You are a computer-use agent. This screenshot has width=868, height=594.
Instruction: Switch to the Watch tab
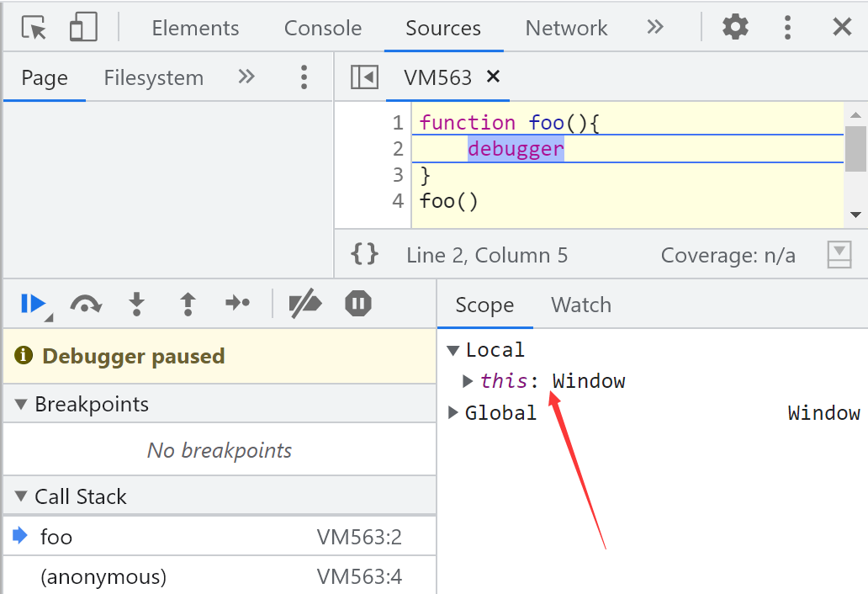tap(580, 305)
